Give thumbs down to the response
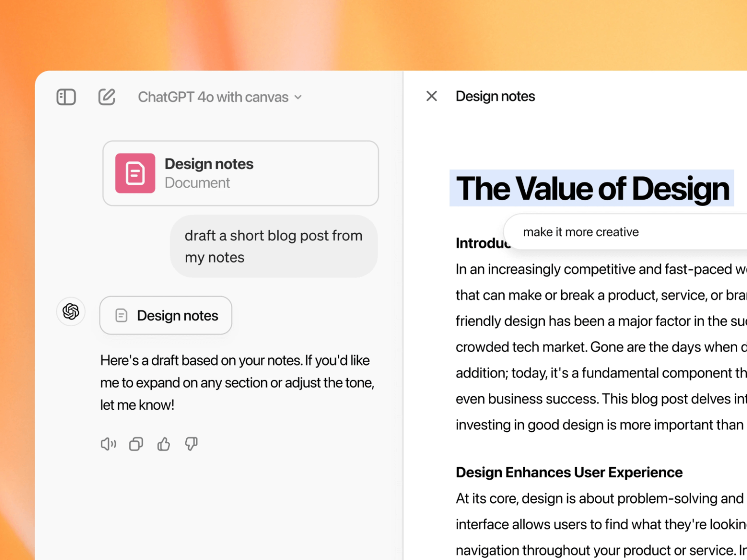Screen dimensions: 747x560 (x=191, y=444)
